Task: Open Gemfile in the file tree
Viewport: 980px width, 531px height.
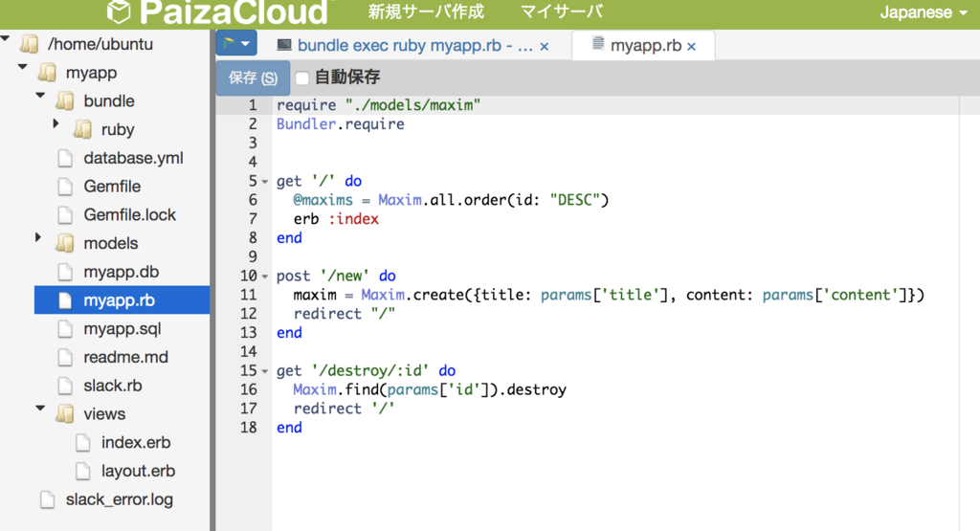Action: (112, 187)
